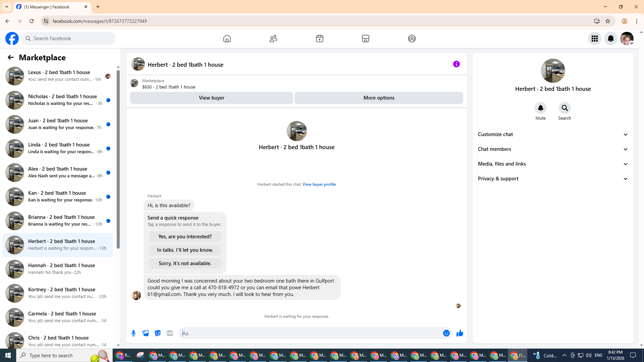Search within the conversation via magnifier icon

click(565, 108)
